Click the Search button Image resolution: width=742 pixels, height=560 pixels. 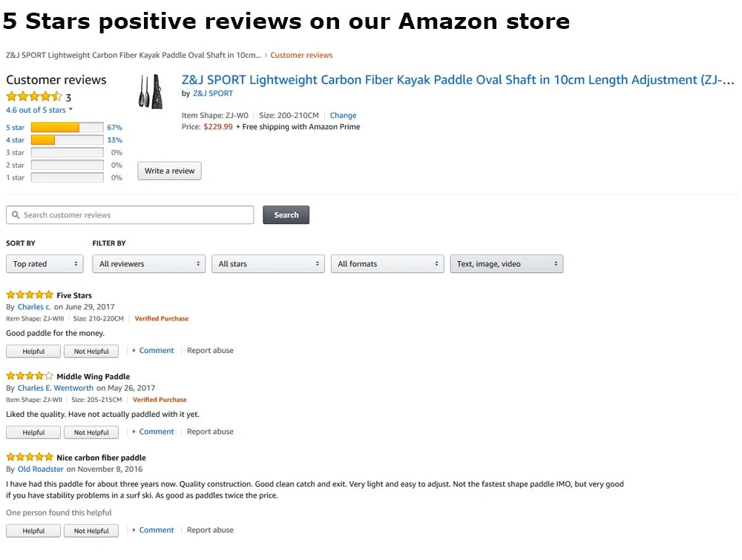pos(286,215)
